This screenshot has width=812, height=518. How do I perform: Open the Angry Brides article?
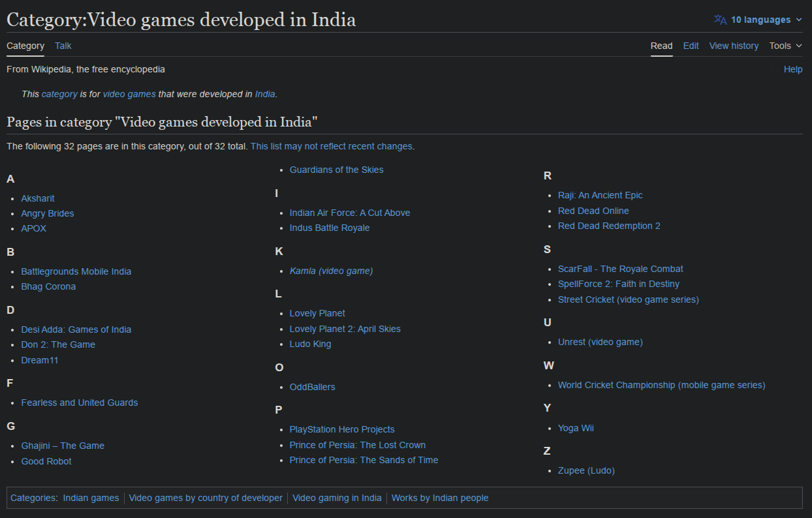tap(48, 213)
